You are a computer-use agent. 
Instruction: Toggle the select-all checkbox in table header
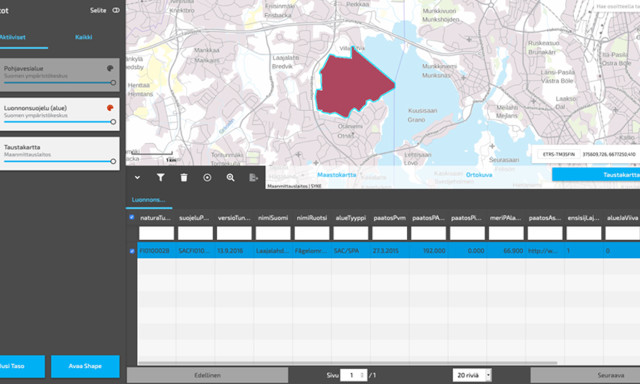tap(131, 217)
